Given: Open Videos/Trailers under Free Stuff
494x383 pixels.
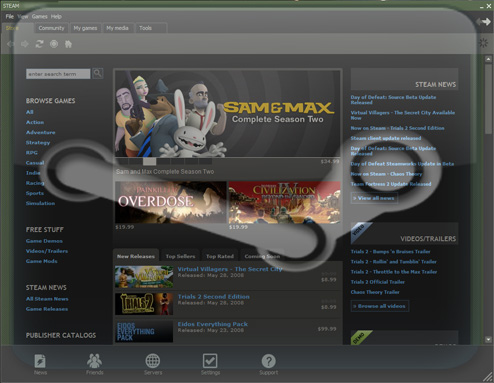Looking at the screenshot, I should [47, 251].
